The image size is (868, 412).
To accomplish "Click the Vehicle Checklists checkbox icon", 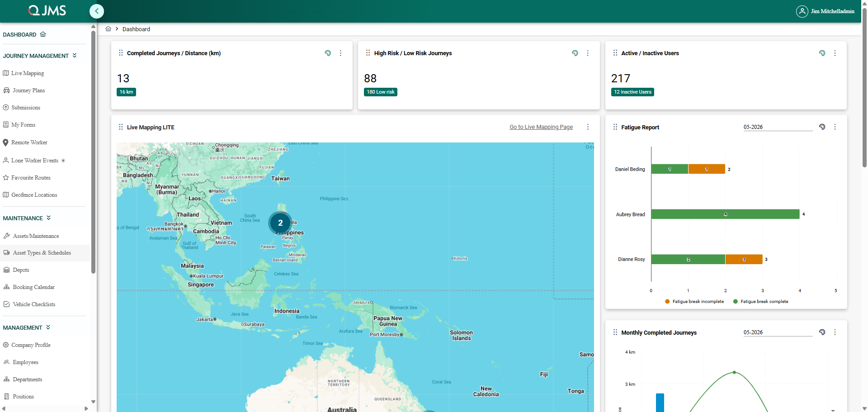I will tap(6, 304).
